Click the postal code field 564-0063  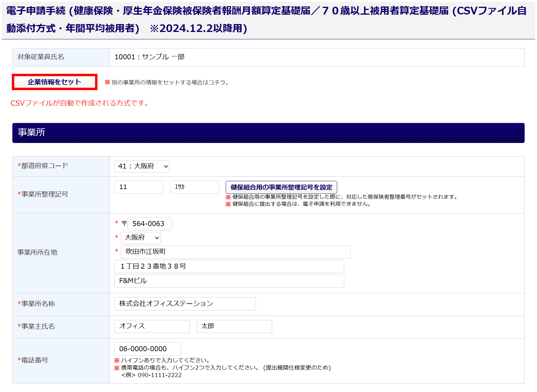pyautogui.click(x=150, y=224)
